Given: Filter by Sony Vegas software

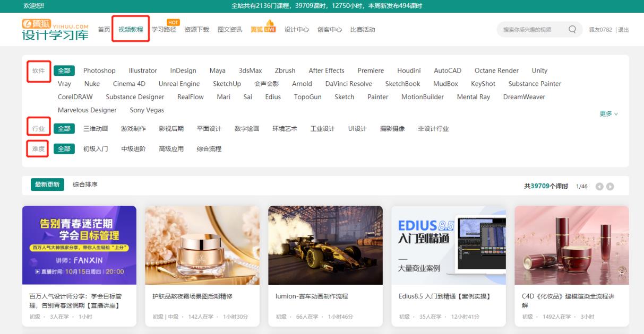Looking at the screenshot, I should [147, 110].
